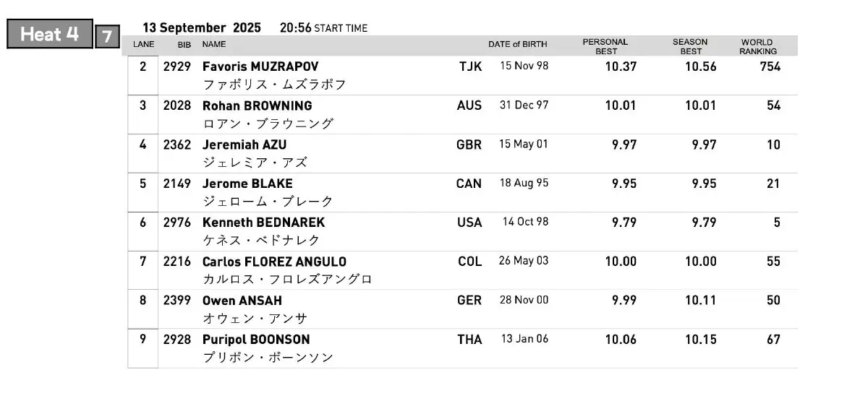Click the PERSONAL BEST column header
The image size is (868, 409).
click(605, 46)
